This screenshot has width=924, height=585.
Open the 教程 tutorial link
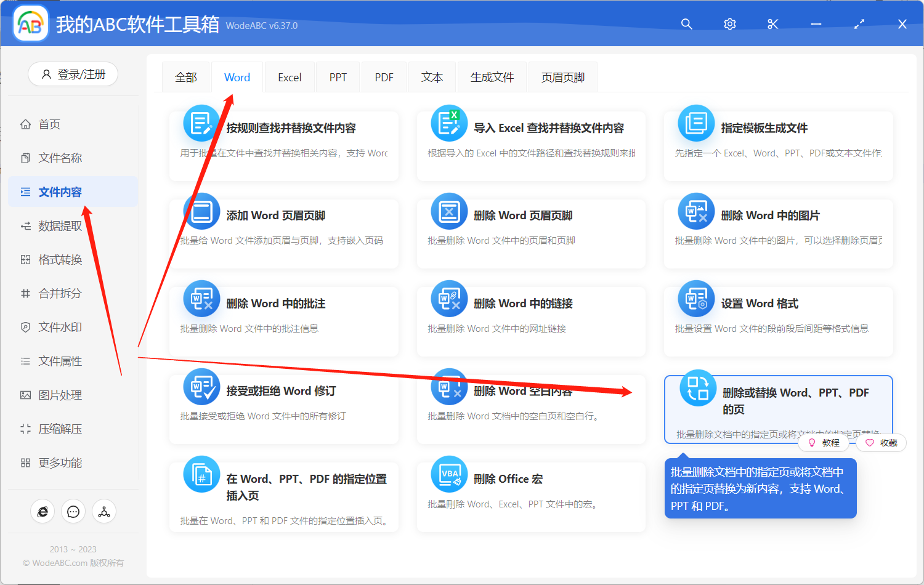824,443
